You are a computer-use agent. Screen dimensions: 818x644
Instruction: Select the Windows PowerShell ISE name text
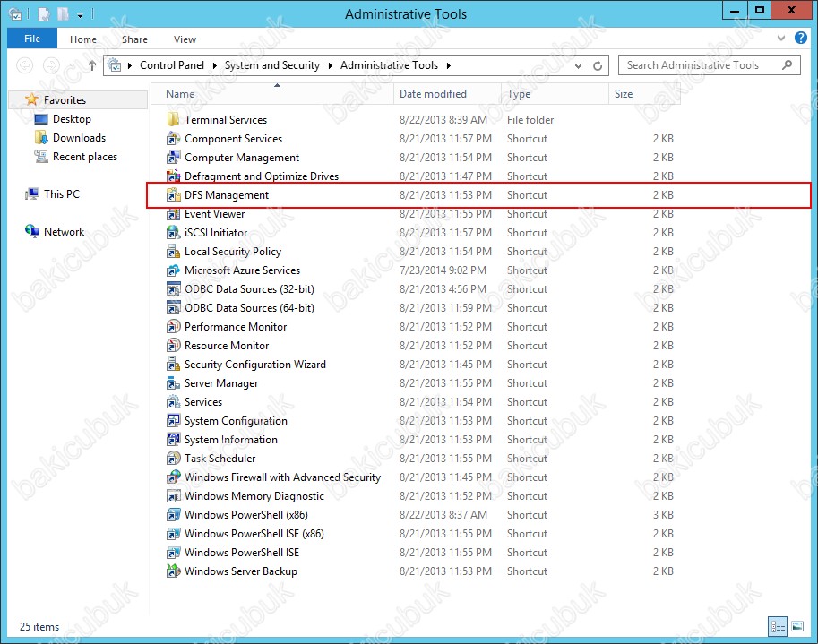pyautogui.click(x=242, y=553)
